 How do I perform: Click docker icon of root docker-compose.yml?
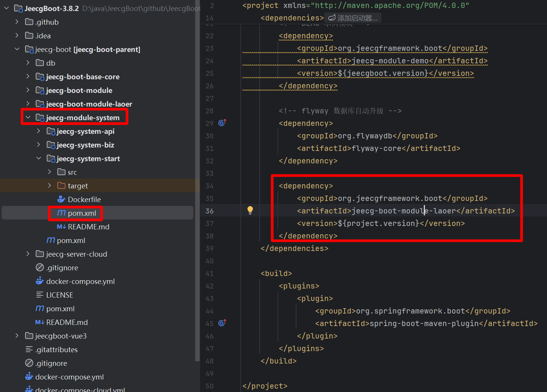tap(29, 376)
